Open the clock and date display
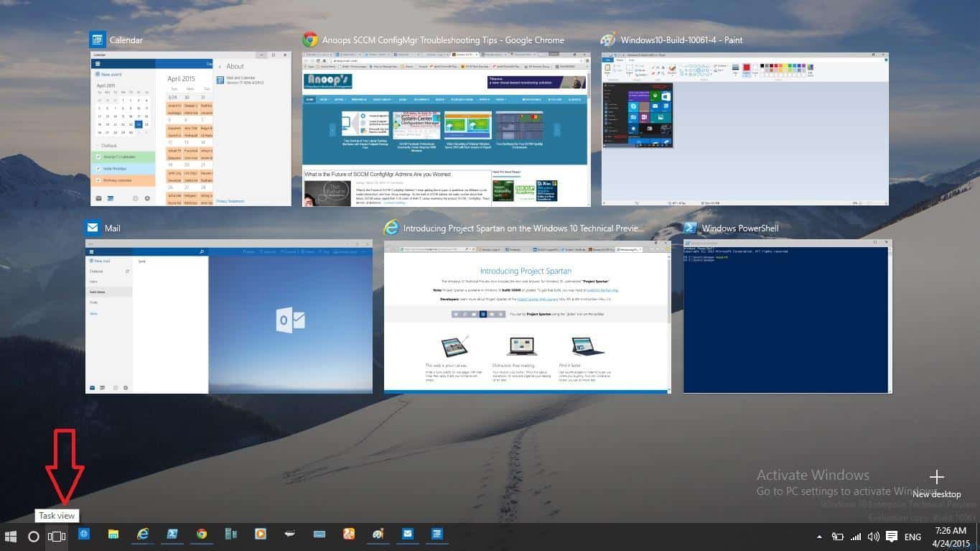This screenshot has height=551, width=980. pos(951,537)
